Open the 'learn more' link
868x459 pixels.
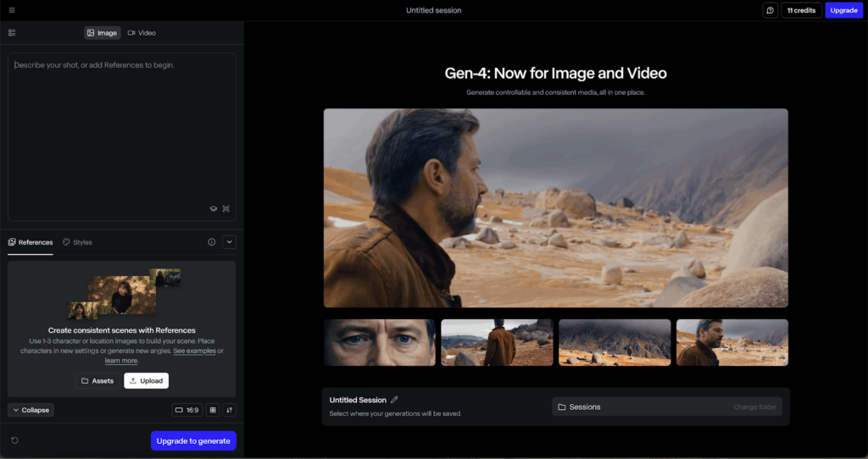click(121, 361)
